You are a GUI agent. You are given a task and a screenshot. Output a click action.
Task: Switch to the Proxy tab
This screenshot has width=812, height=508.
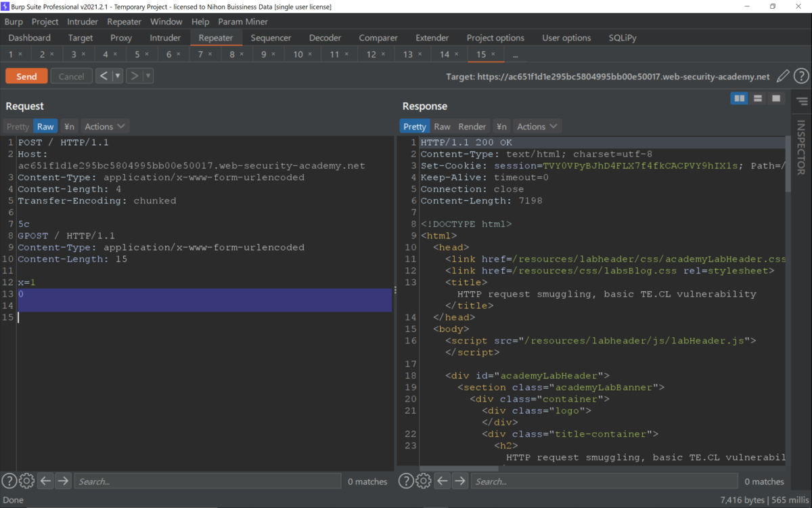121,38
